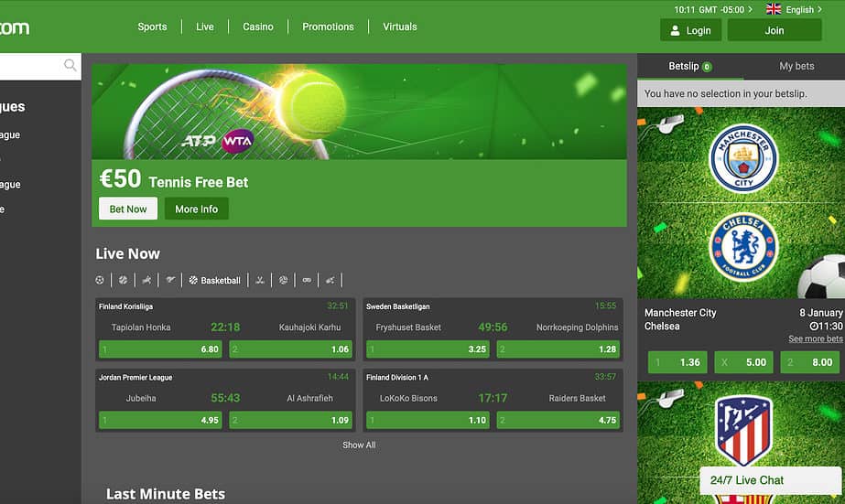Open the Finland Division 1 A league name
845x504 pixels.
tap(397, 378)
